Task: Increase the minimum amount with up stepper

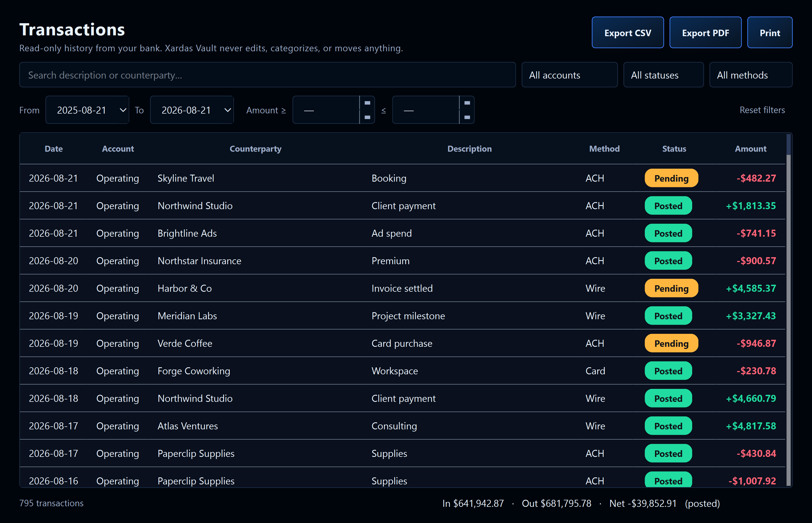Action: [x=367, y=103]
